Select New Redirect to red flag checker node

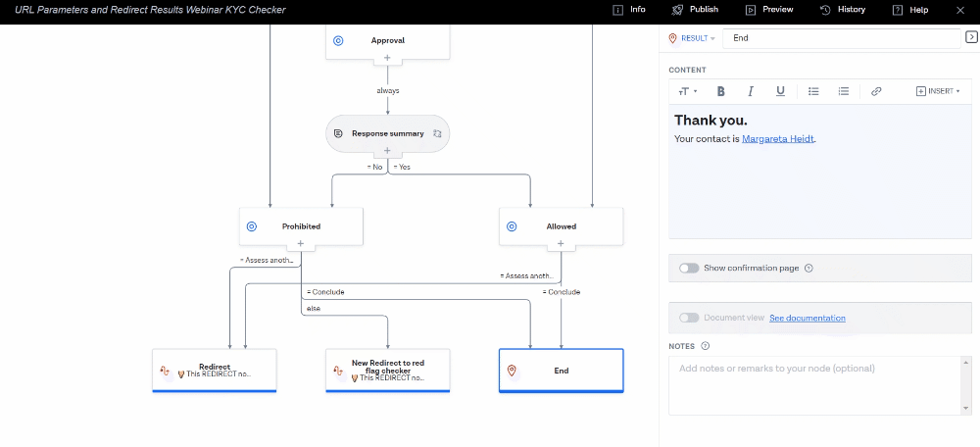[x=387, y=371]
